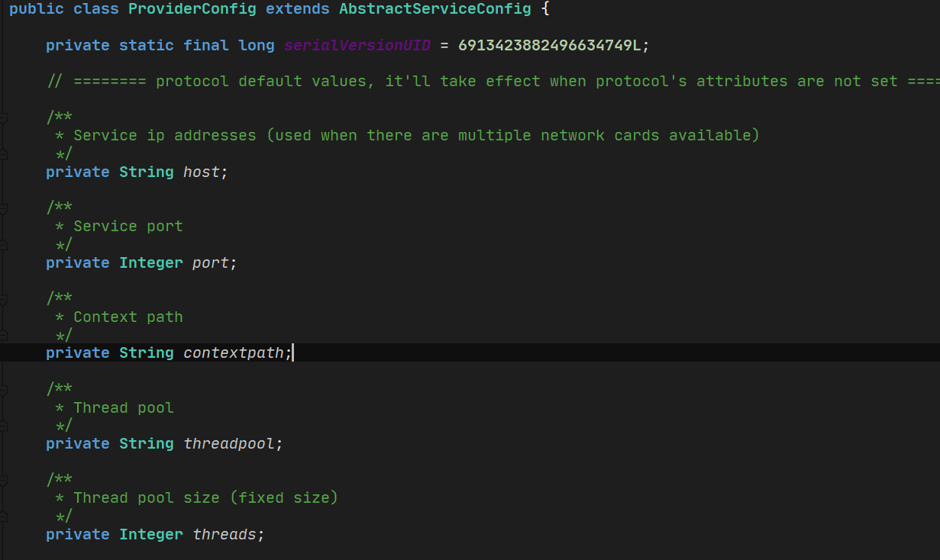
Task: Click the threadpool field name
Action: point(229,443)
